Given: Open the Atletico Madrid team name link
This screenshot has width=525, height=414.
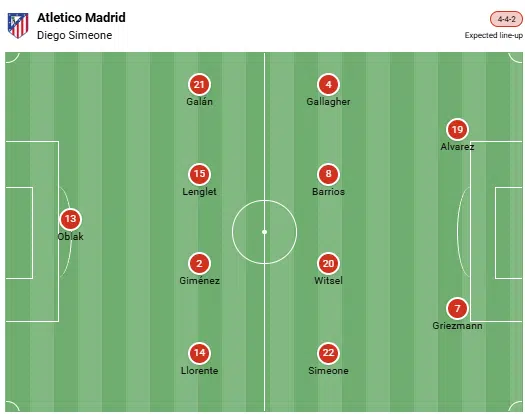Looking at the screenshot, I should [x=81, y=17].
